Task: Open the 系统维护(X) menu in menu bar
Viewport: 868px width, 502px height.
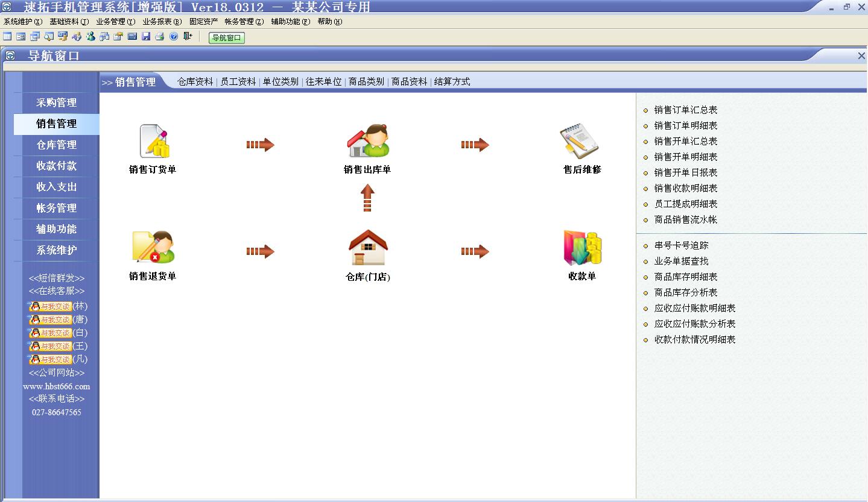Action: click(23, 22)
